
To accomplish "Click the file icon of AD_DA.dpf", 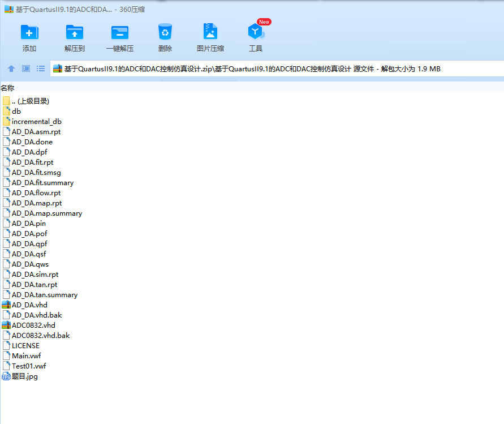I will click(x=6, y=152).
